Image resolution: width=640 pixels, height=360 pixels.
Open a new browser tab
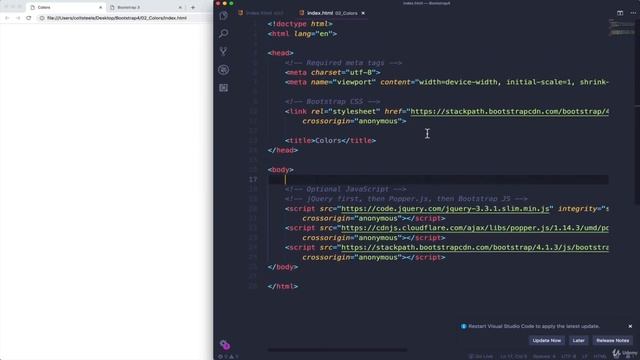point(193,7)
